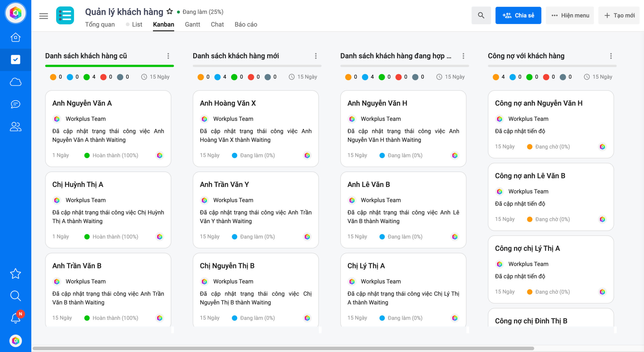Open the Công nợ chị Đinh Thị B card

(551, 318)
